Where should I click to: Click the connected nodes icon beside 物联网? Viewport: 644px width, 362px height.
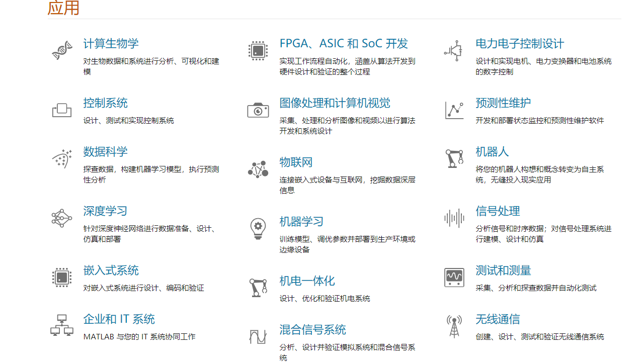[x=258, y=169]
